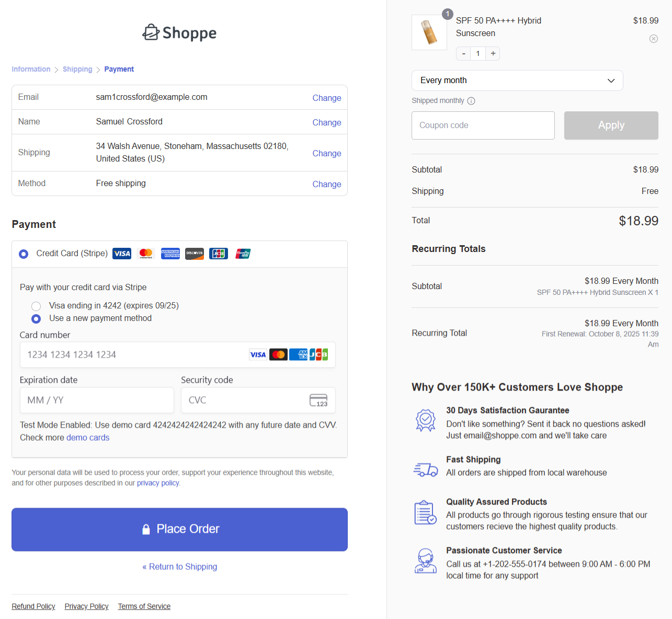Click the Discover card icon
Viewport: 672px width, 619px height.
pyautogui.click(x=194, y=254)
